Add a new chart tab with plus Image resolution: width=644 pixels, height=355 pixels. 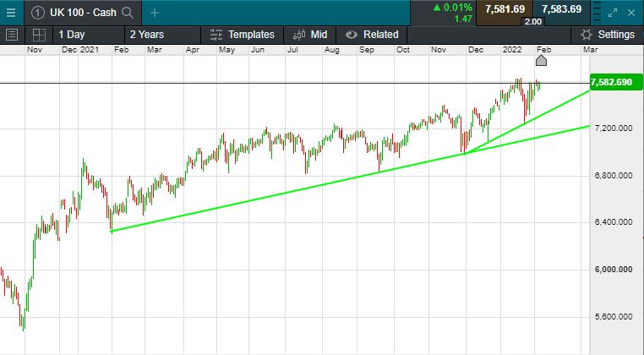[x=154, y=13]
